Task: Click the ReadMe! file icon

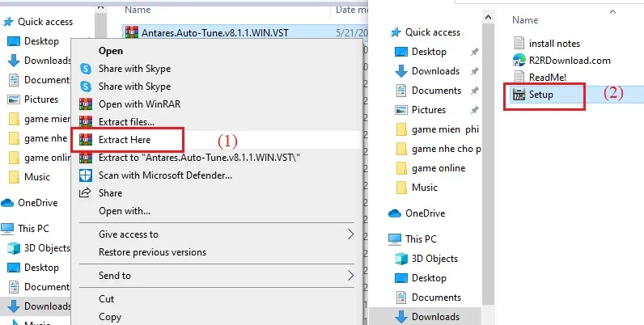Action: tap(519, 77)
